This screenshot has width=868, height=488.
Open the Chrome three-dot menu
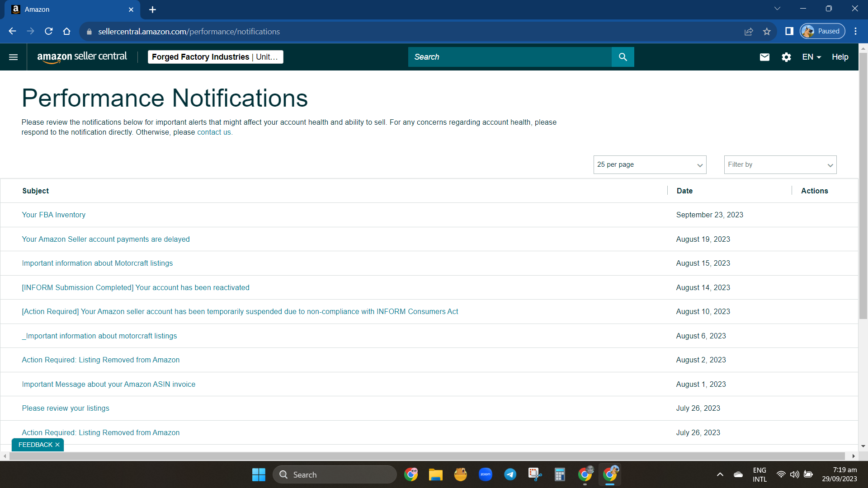[855, 31]
